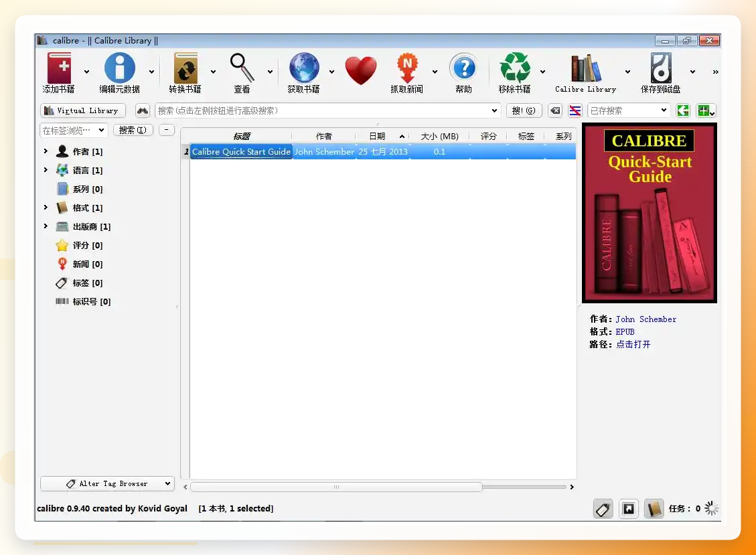Open Alter Tag Browser dropdown
The image size is (756, 555).
point(107,483)
